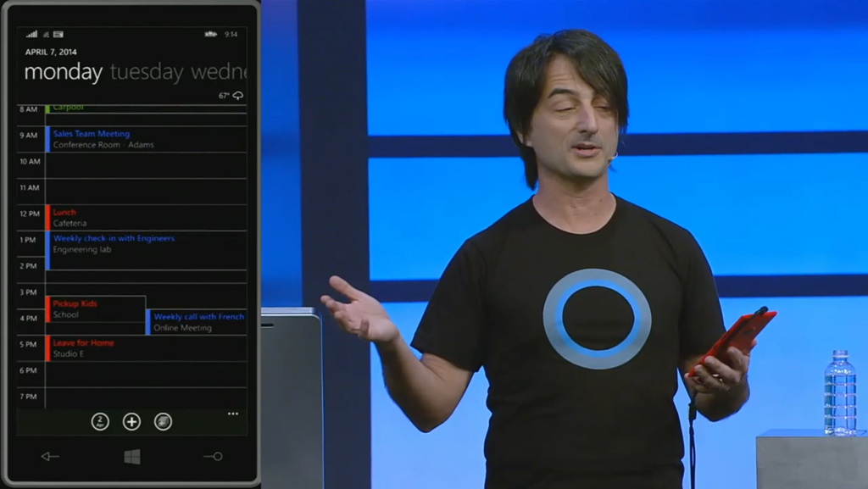Tap the empty 11 AM time slot
The width and height of the screenshot is (868, 489).
point(146,192)
